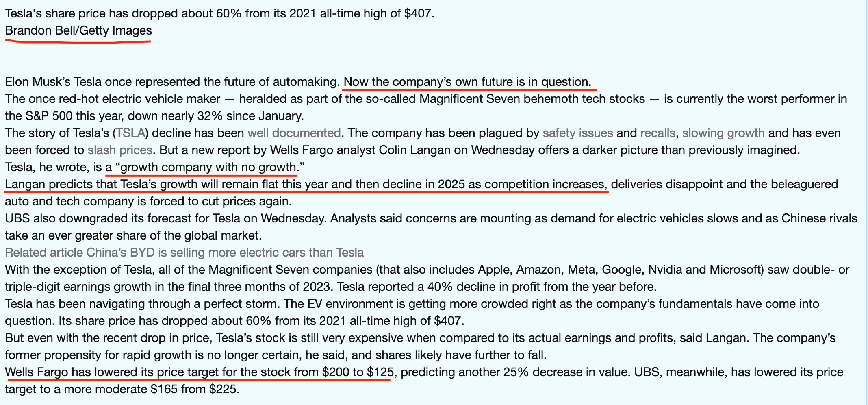Follow the "recalls" hyperlink

click(x=658, y=133)
